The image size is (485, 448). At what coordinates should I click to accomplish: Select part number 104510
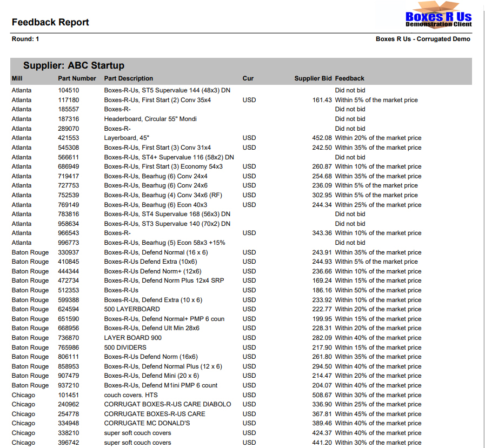click(69, 90)
